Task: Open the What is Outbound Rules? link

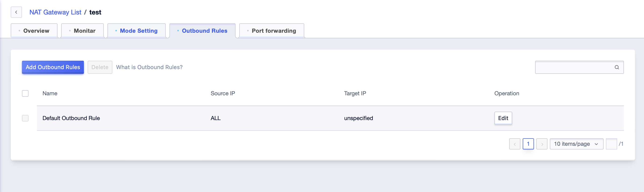Action: [x=149, y=67]
